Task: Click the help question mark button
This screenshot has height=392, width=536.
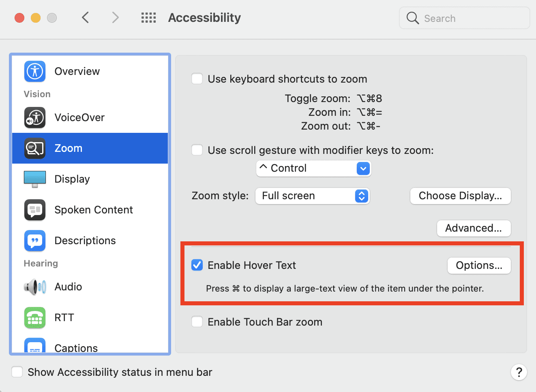Action: tap(519, 372)
